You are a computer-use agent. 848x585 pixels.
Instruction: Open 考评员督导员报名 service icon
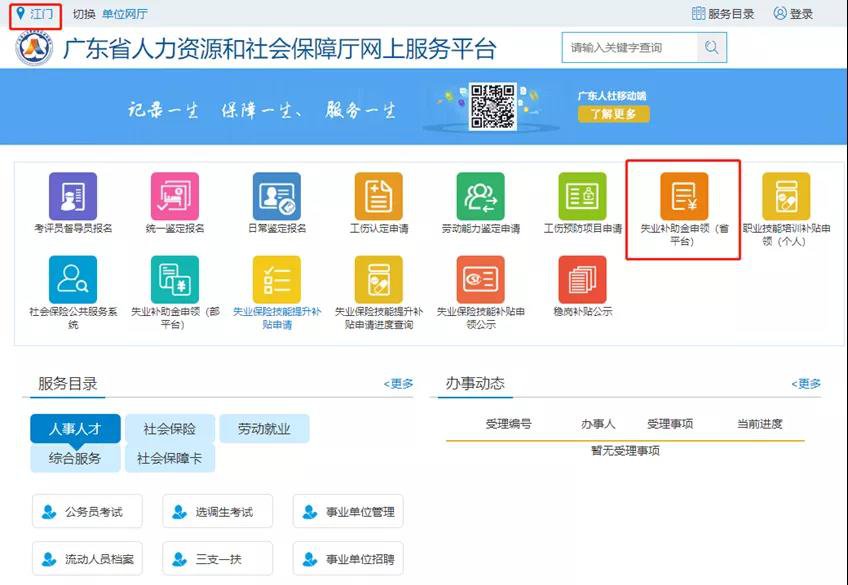(x=73, y=197)
